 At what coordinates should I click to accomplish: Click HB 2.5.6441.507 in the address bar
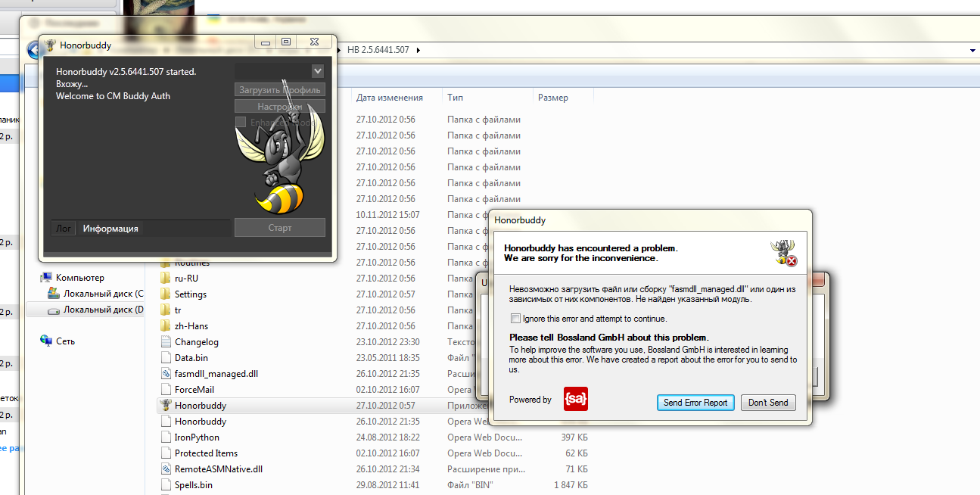click(x=378, y=50)
